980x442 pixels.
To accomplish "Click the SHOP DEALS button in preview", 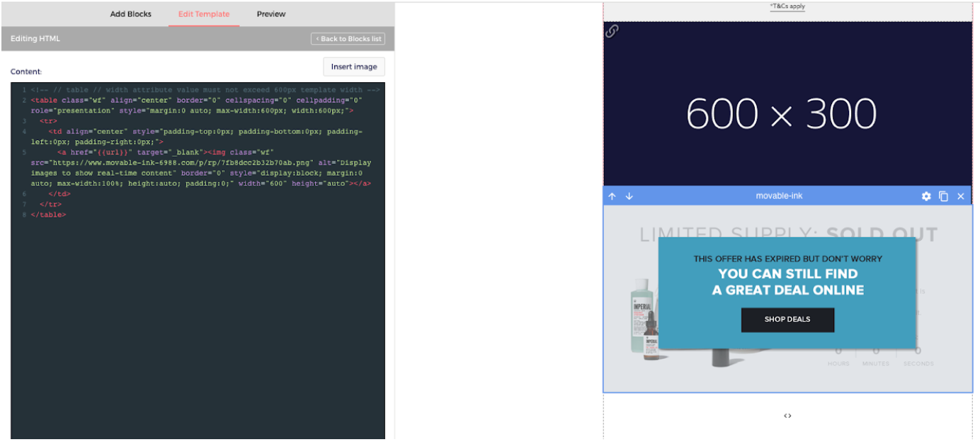I will coord(787,319).
